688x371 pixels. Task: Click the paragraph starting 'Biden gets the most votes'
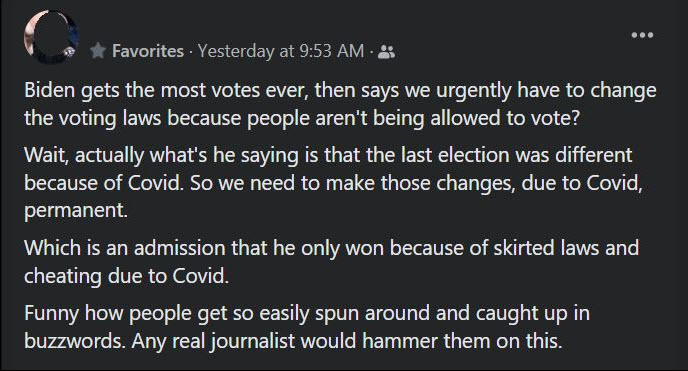click(340, 104)
